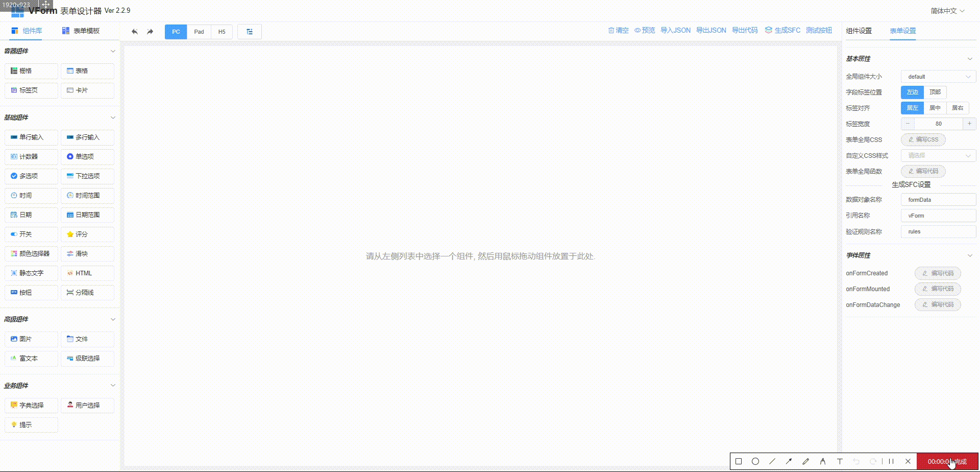The width and height of the screenshot is (980, 472).
Task: Collapse the 容器组件 section
Action: 112,51
